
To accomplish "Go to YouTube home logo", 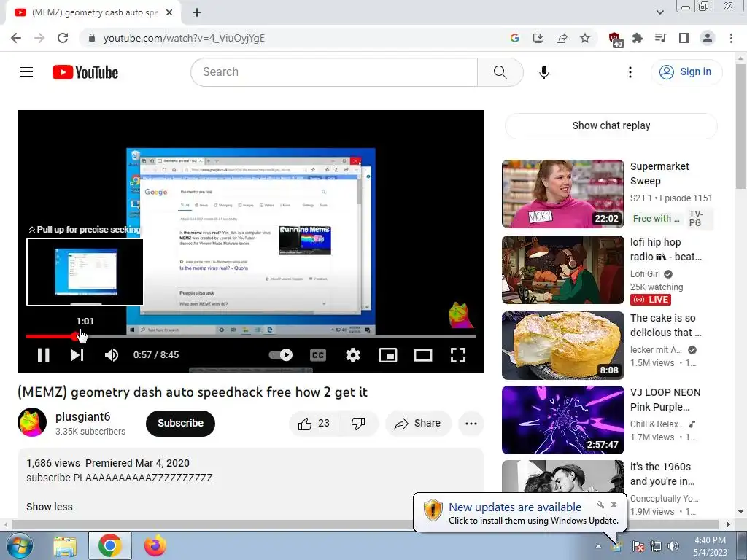I will (85, 72).
